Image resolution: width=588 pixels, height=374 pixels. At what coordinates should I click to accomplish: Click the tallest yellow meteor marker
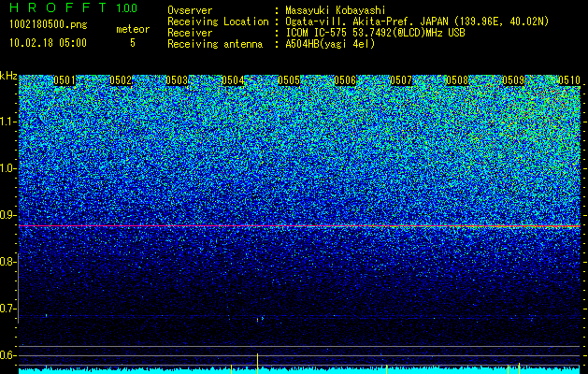coord(257,363)
